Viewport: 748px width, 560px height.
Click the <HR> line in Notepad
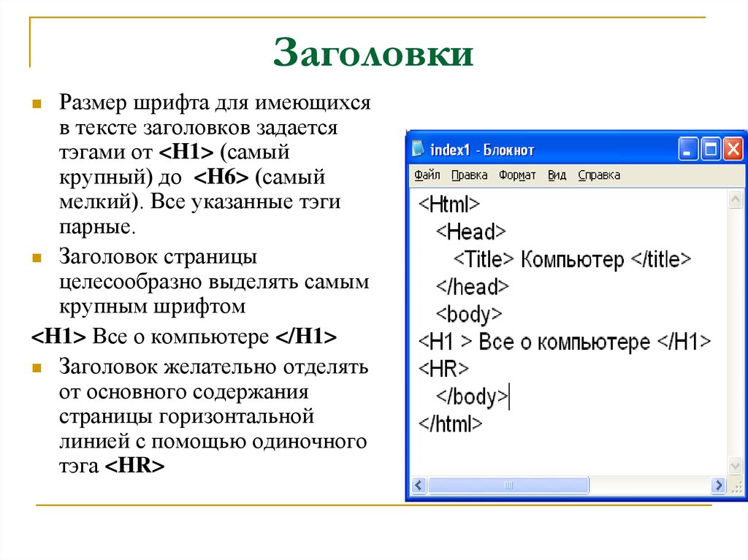coord(443,369)
